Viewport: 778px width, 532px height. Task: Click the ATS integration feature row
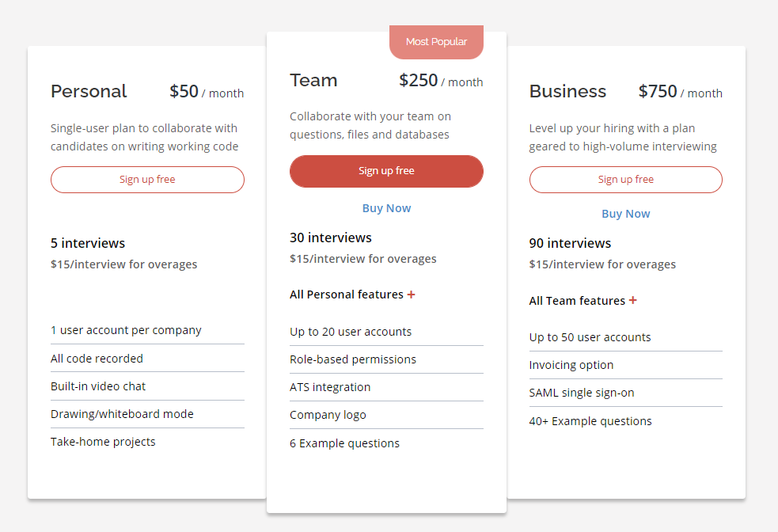pos(330,387)
